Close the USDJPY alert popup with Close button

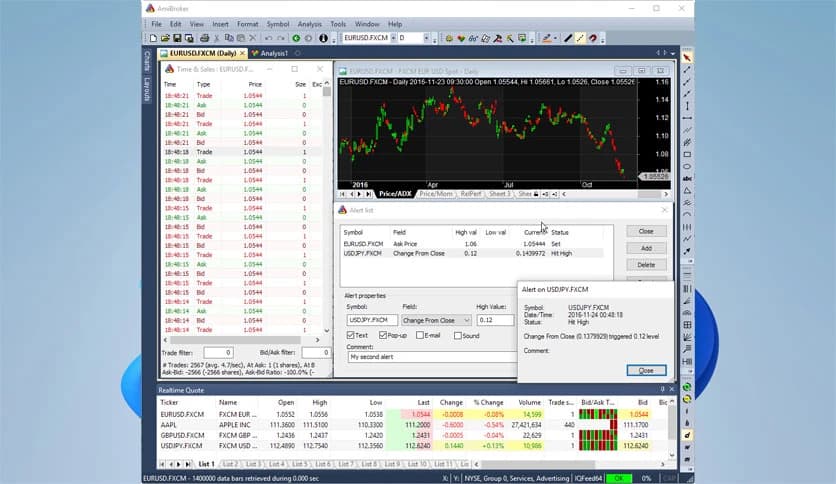coord(646,370)
